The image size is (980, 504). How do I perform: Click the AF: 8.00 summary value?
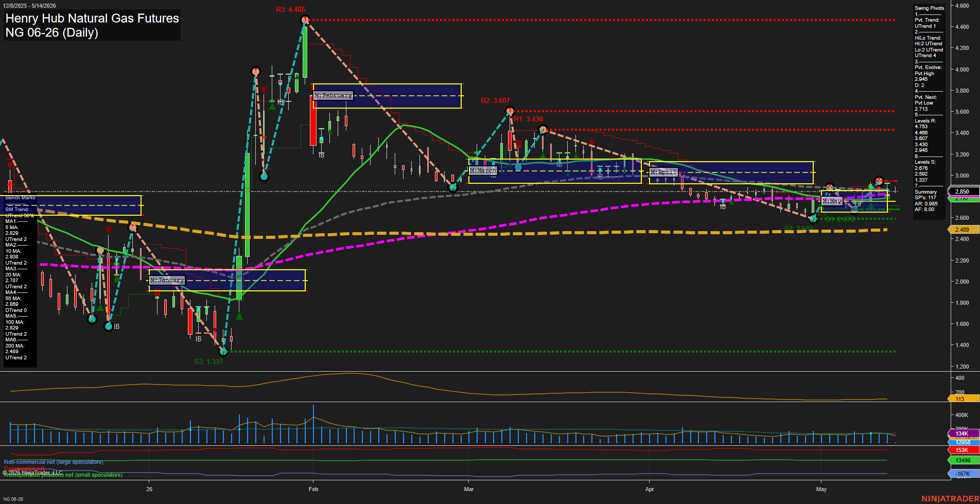tap(924, 210)
